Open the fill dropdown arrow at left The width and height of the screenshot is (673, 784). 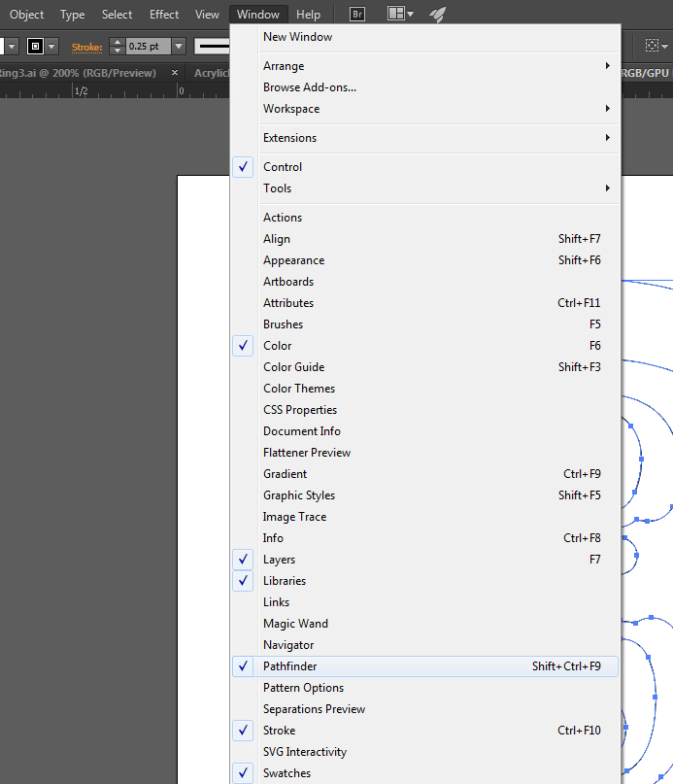click(12, 47)
